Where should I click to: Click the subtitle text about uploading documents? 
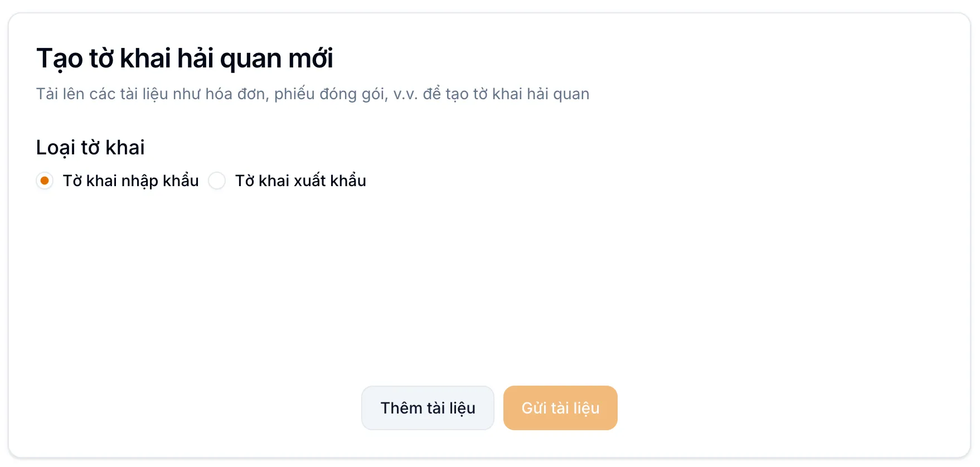pos(313,94)
